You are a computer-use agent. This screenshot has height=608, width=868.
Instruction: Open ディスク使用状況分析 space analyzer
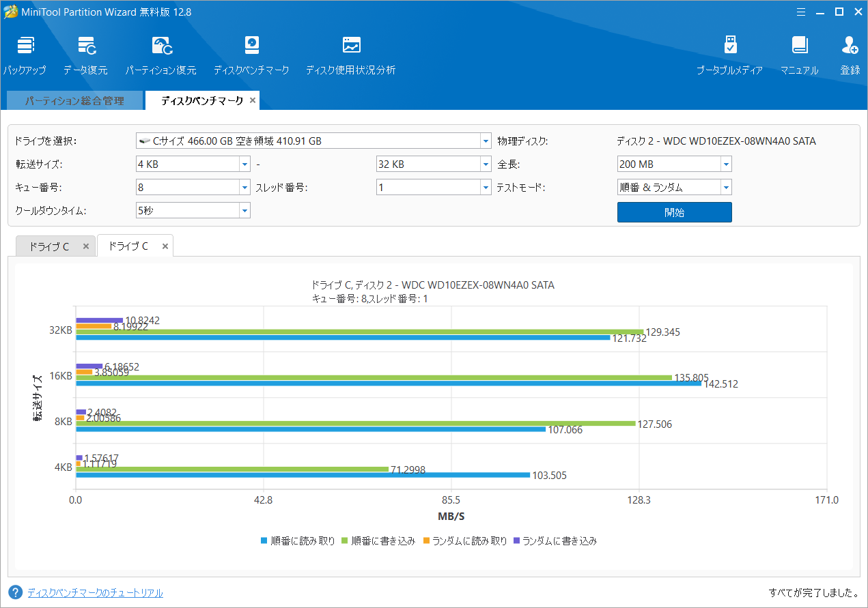[351, 55]
